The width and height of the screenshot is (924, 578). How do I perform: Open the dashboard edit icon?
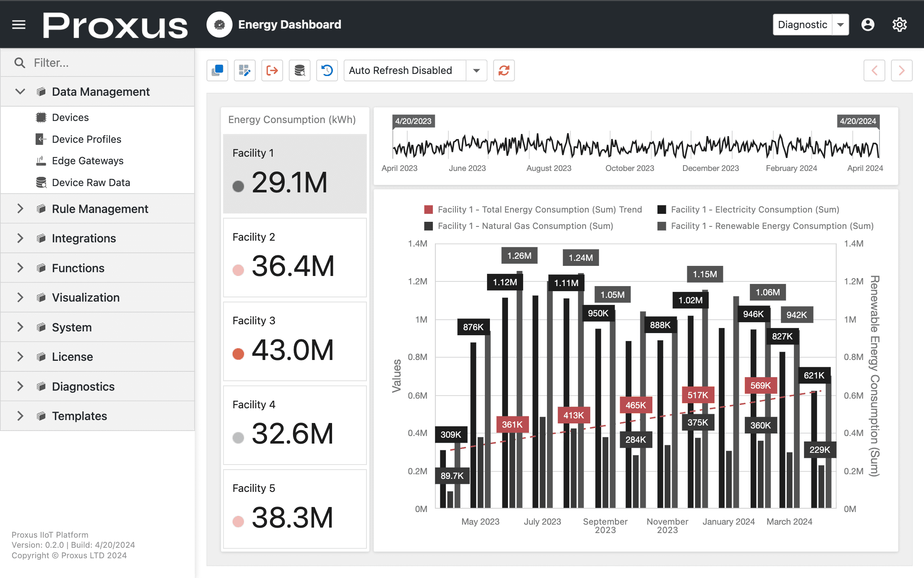point(244,70)
